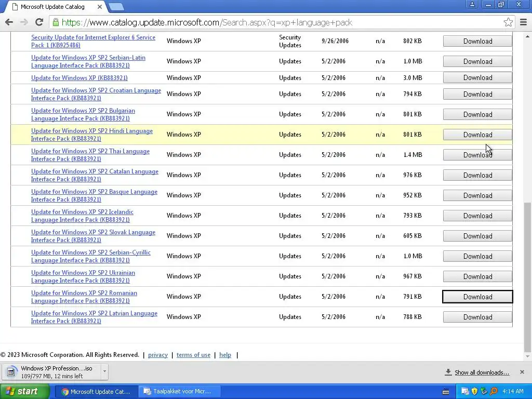Open the Windows start menu

(x=24, y=392)
